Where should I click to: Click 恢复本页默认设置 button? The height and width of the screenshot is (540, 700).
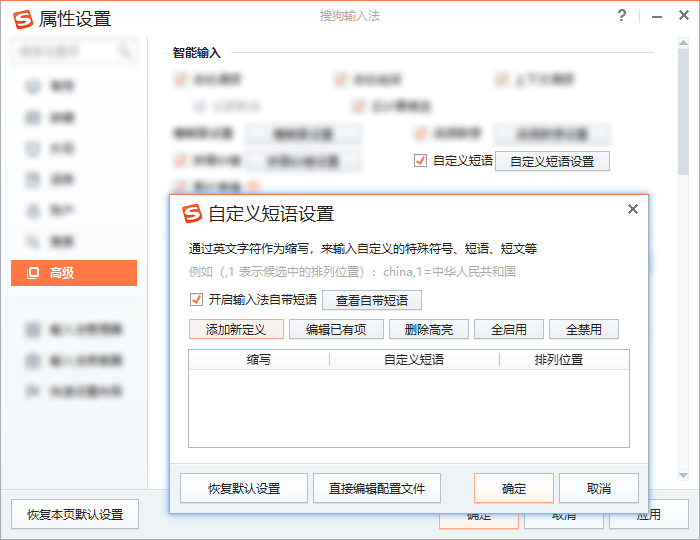pyautogui.click(x=75, y=514)
